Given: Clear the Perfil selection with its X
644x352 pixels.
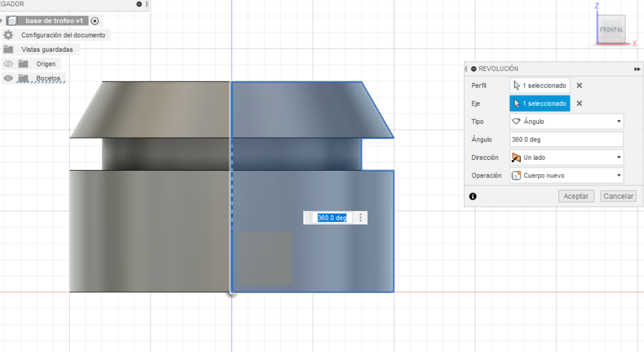Looking at the screenshot, I should 579,85.
